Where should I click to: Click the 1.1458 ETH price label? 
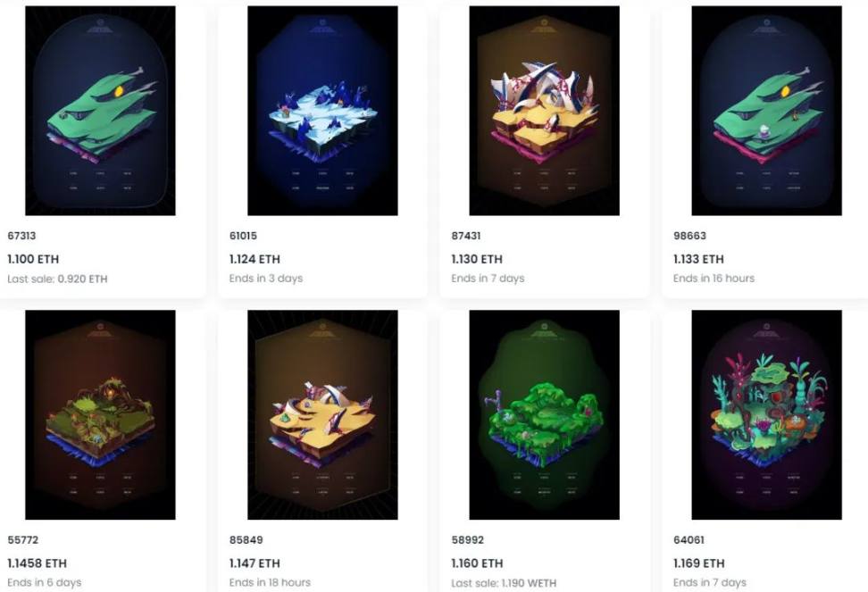click(x=38, y=563)
